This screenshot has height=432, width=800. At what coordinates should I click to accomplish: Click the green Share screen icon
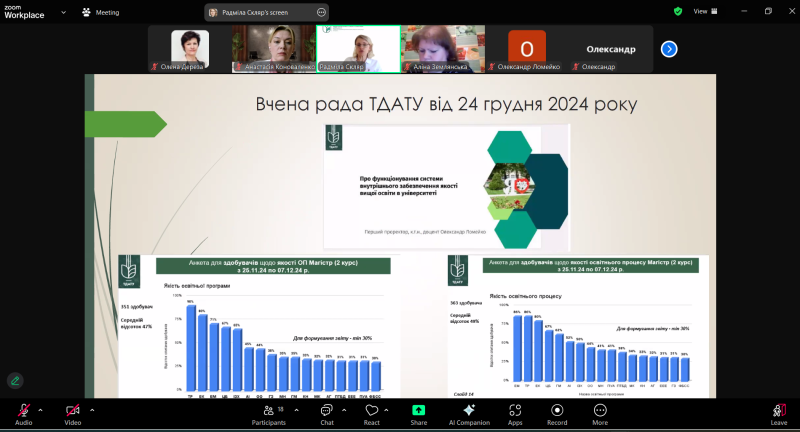[x=418, y=410]
